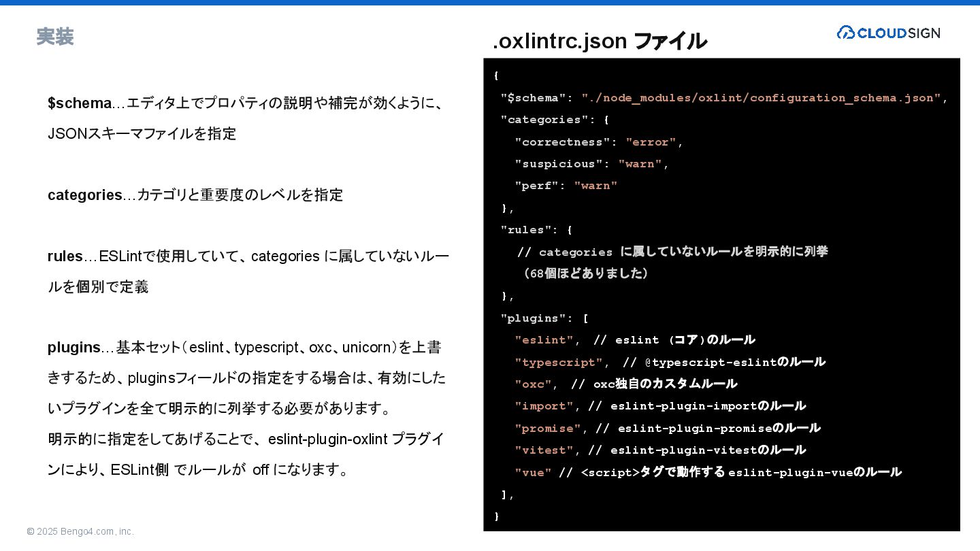
Task: Click the "suspicious" key in the code
Action: [559, 164]
